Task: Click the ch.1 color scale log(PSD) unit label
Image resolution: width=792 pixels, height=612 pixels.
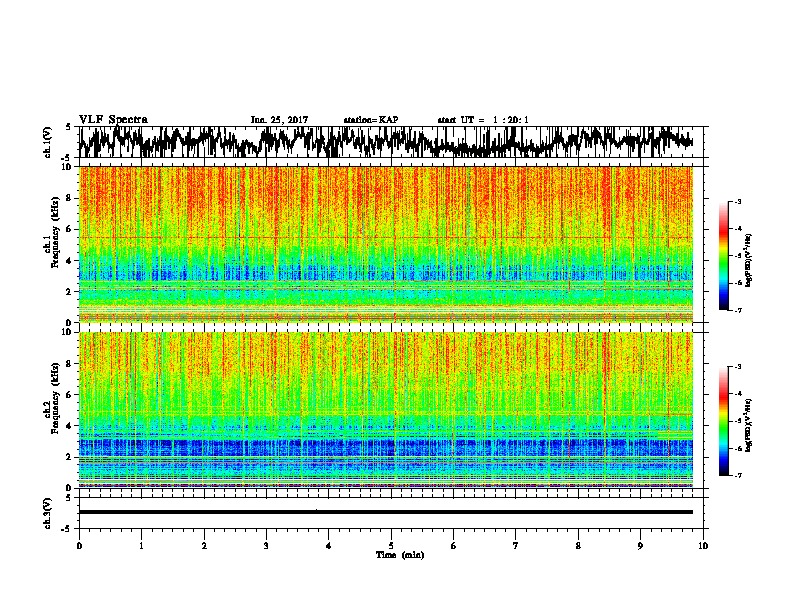Action: 749,260
